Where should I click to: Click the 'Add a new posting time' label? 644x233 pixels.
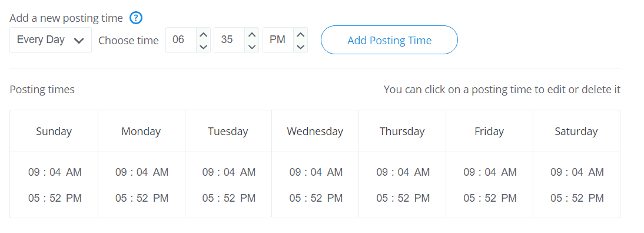coord(66,18)
